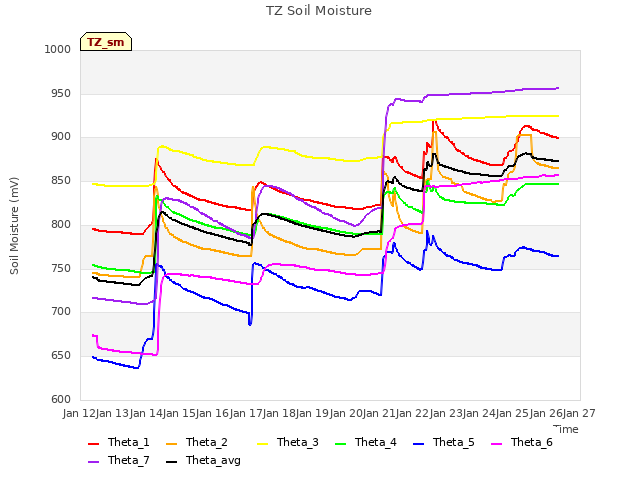The height and width of the screenshot is (480, 640).
Task: Click the Jan 14 x-axis label
Action: pos(146,413)
